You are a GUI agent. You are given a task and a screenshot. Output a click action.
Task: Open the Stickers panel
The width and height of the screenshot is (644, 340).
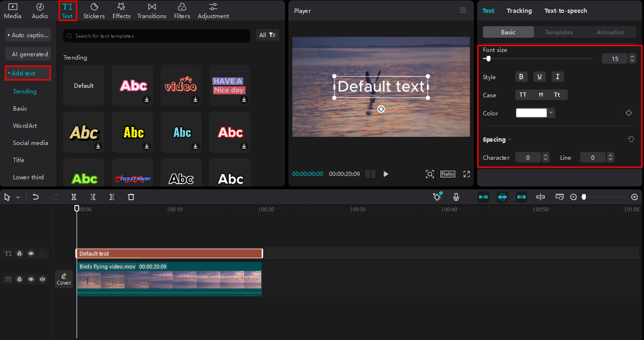click(94, 11)
